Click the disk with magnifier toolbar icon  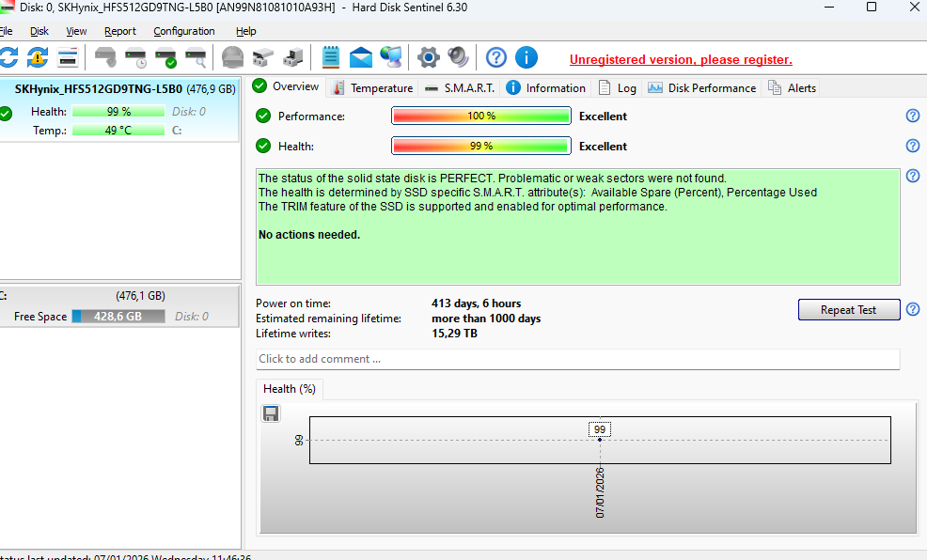tap(196, 57)
